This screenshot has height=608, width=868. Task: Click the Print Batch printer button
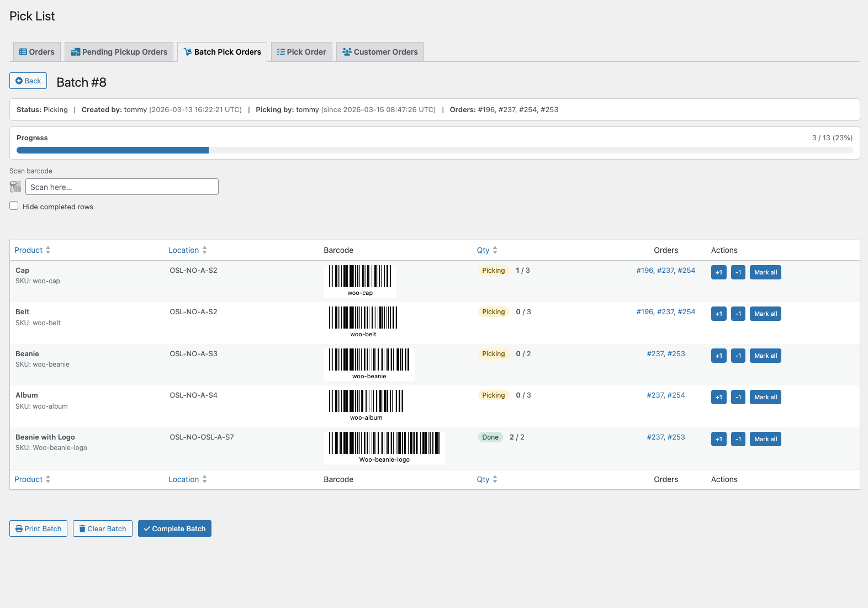(38, 528)
